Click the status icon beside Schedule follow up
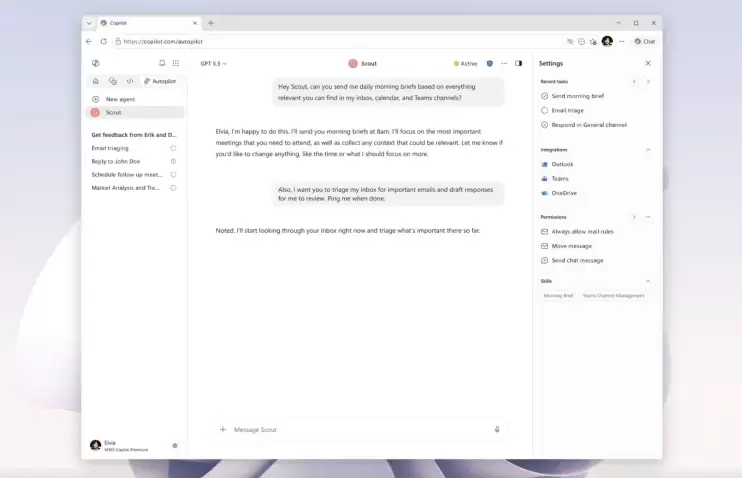The height and width of the screenshot is (478, 742). click(173, 175)
